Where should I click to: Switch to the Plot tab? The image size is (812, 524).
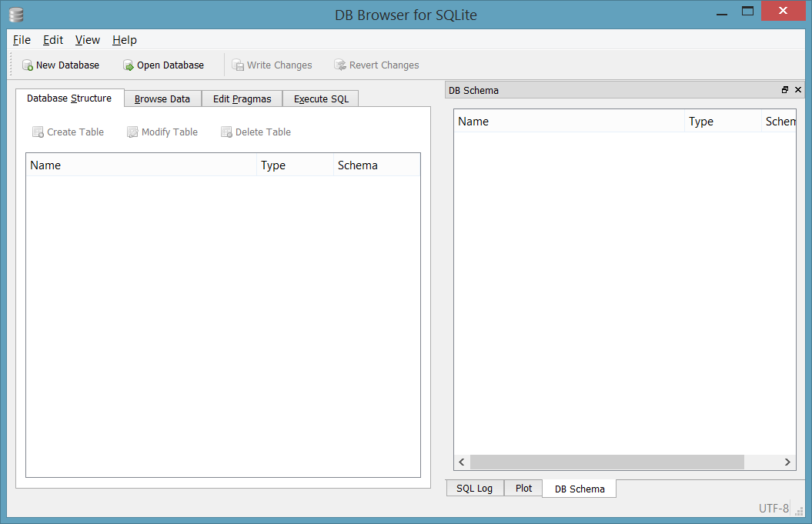(x=523, y=488)
